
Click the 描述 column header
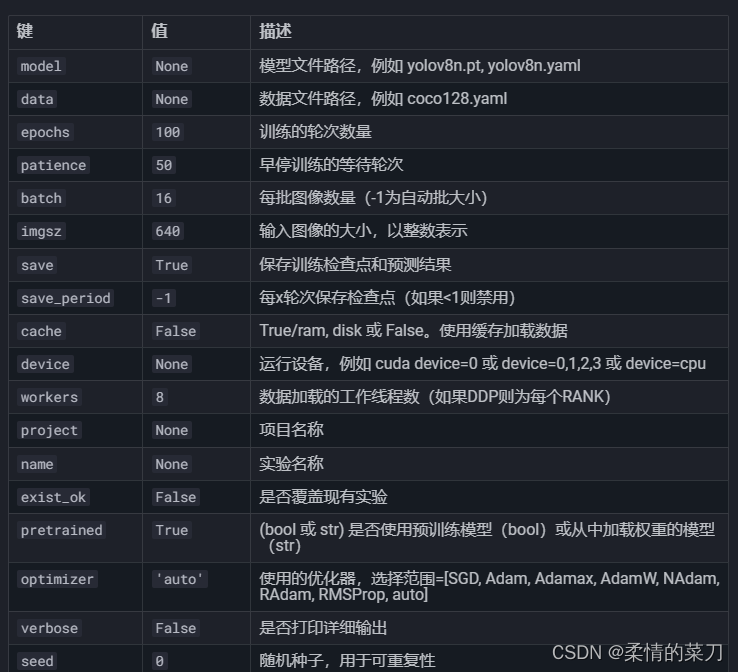click(x=275, y=32)
